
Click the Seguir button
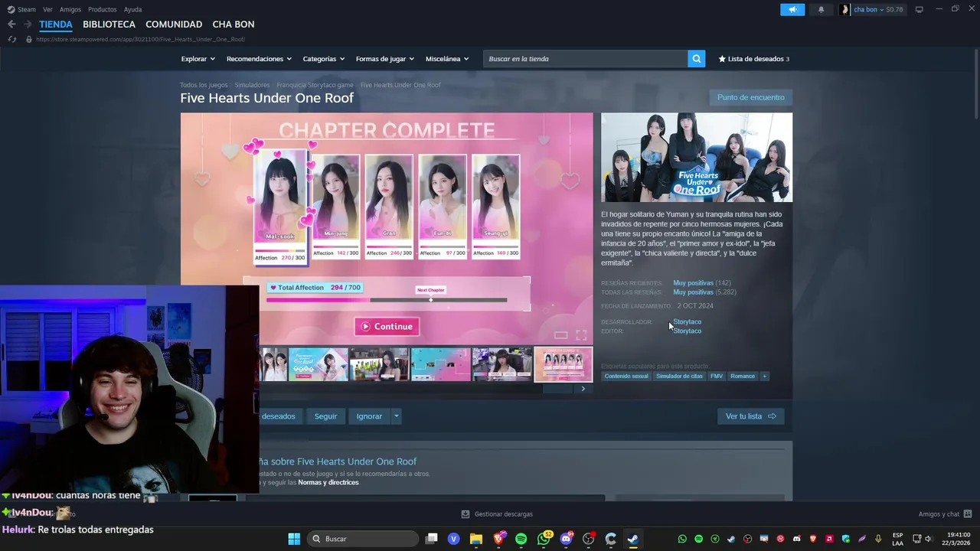325,416
